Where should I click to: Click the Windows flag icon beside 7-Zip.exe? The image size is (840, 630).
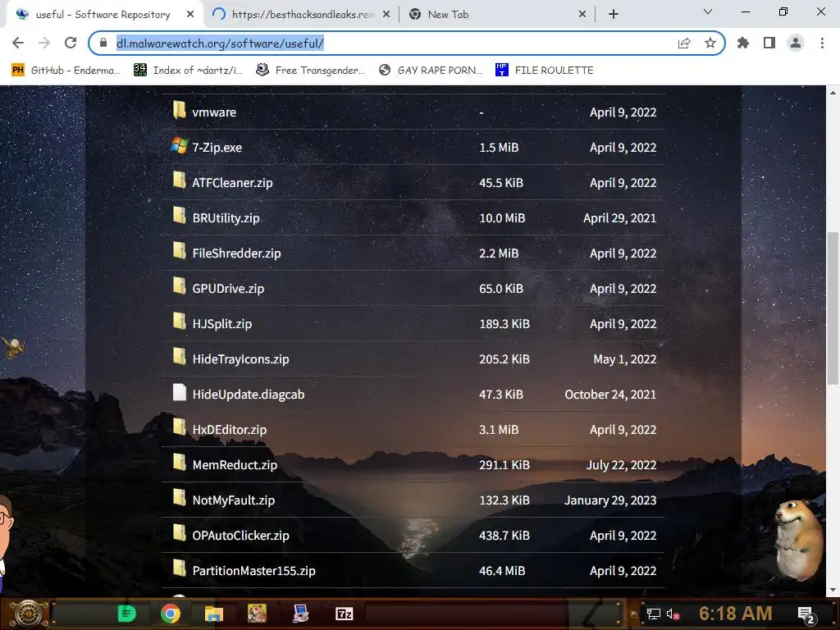click(179, 146)
